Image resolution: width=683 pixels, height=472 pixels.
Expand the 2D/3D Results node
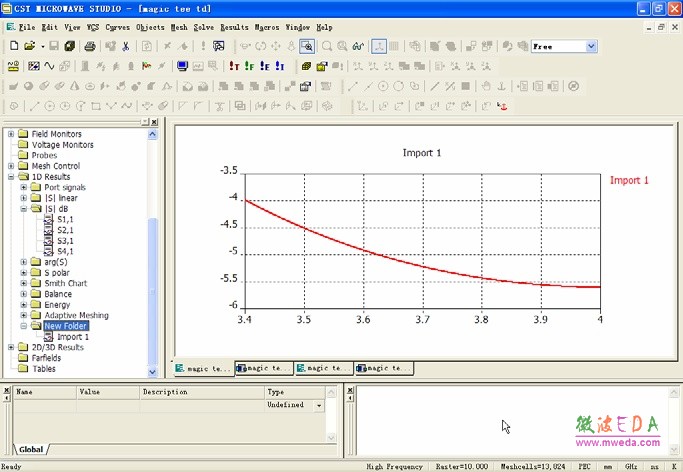tap(11, 347)
